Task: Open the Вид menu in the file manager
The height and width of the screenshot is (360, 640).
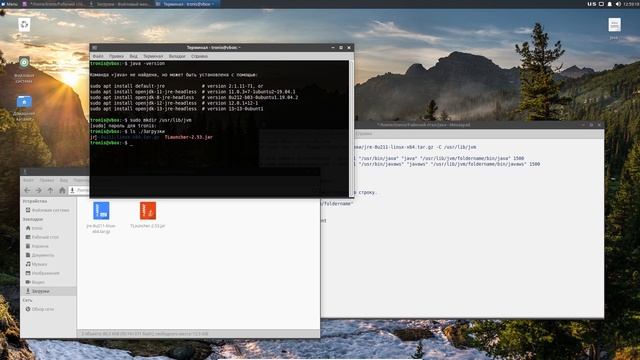Action: point(64,180)
